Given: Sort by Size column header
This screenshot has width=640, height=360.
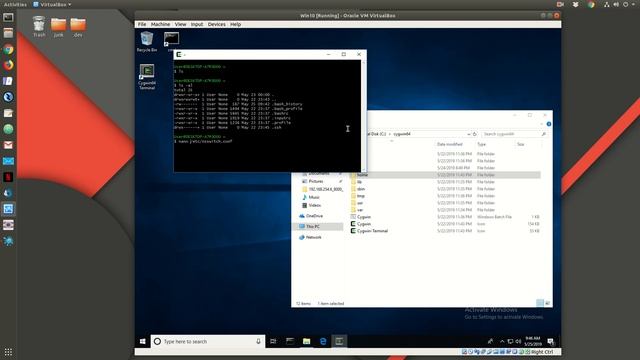Looking at the screenshot, I should [x=521, y=144].
